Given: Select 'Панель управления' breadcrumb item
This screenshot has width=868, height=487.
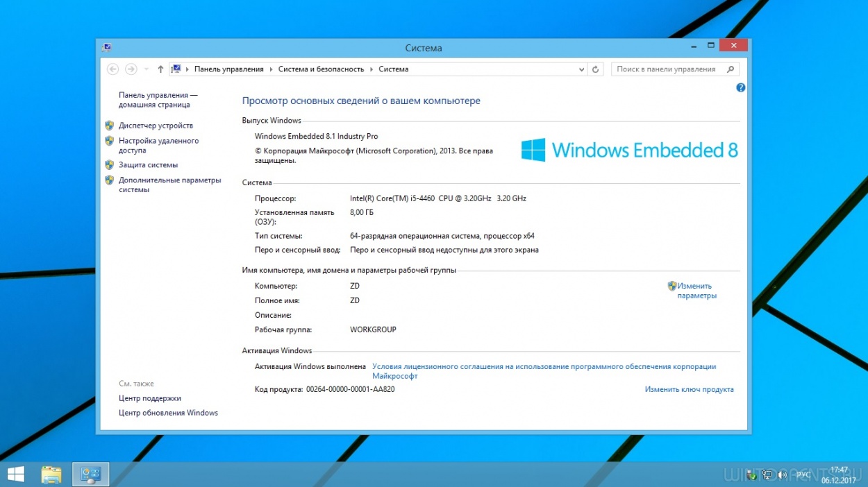Looking at the screenshot, I should pos(228,69).
